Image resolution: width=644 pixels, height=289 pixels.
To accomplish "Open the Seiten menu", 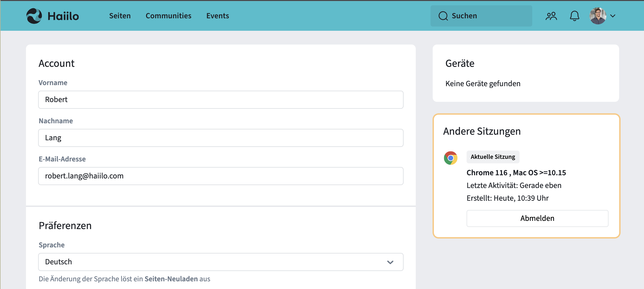I will 120,16.
